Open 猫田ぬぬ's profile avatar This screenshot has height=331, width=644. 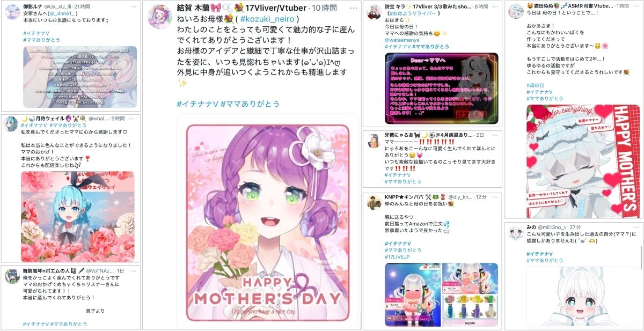click(516, 11)
